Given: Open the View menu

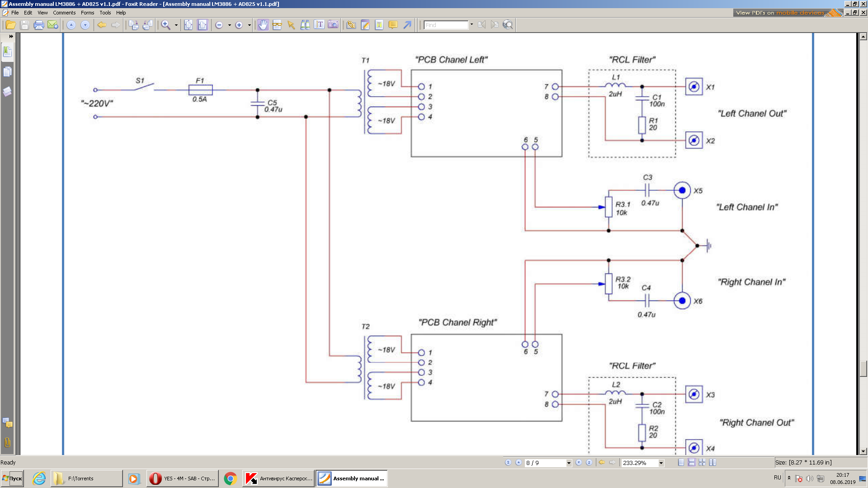Looking at the screenshot, I should [42, 13].
